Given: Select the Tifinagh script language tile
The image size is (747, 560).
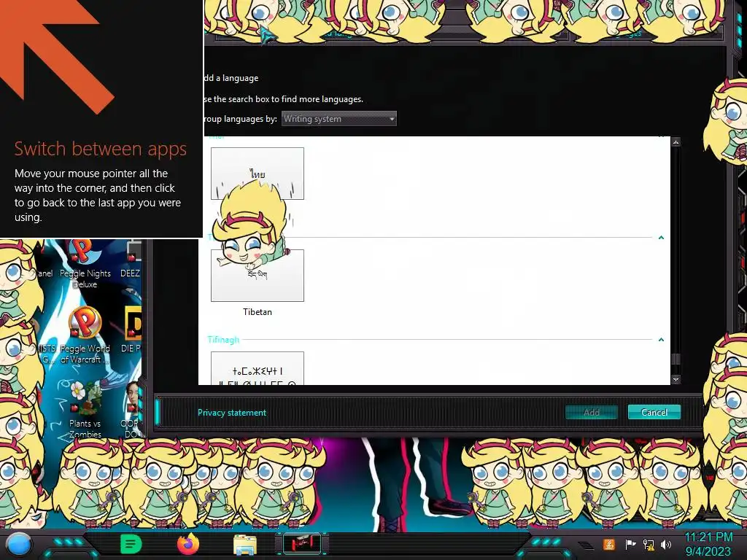Looking at the screenshot, I should click(258, 368).
